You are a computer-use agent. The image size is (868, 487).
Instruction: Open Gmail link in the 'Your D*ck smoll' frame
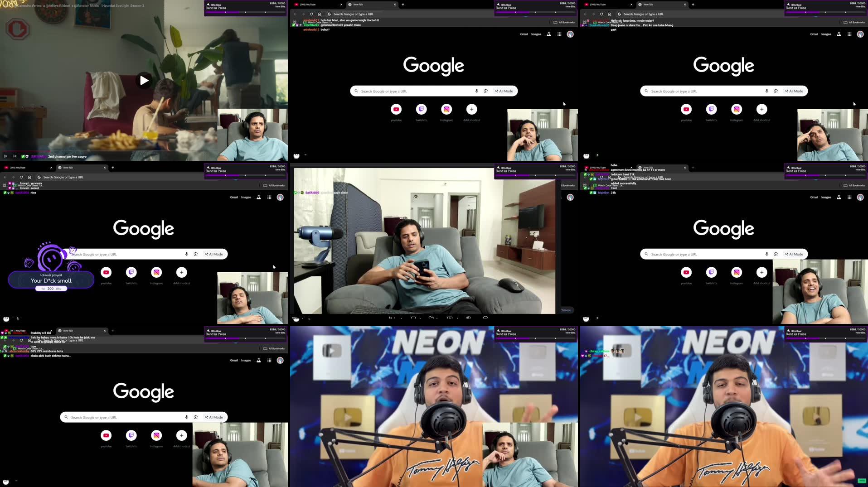tap(234, 197)
